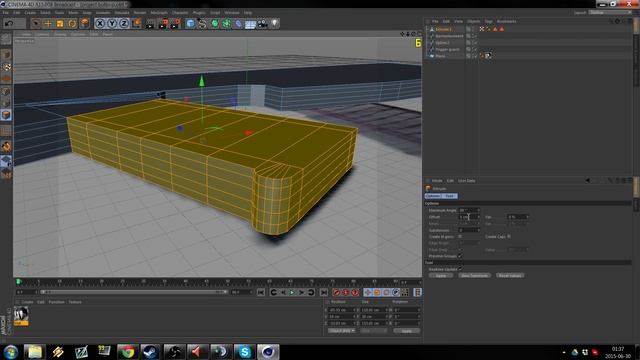
Task: Click the green Array modeling icon
Action: pos(227,24)
